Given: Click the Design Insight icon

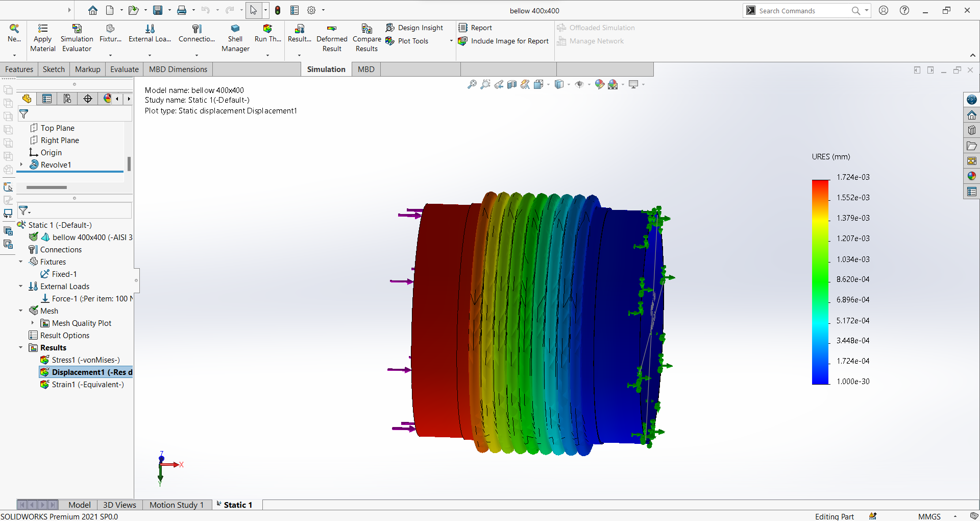Looking at the screenshot, I should 390,28.
